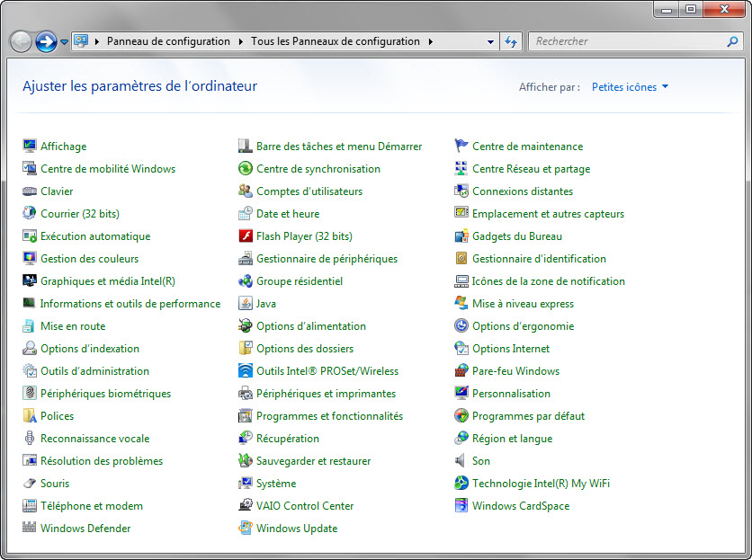The image size is (752, 560).
Task: Click the Windows CardSpace icon
Action: (461, 505)
